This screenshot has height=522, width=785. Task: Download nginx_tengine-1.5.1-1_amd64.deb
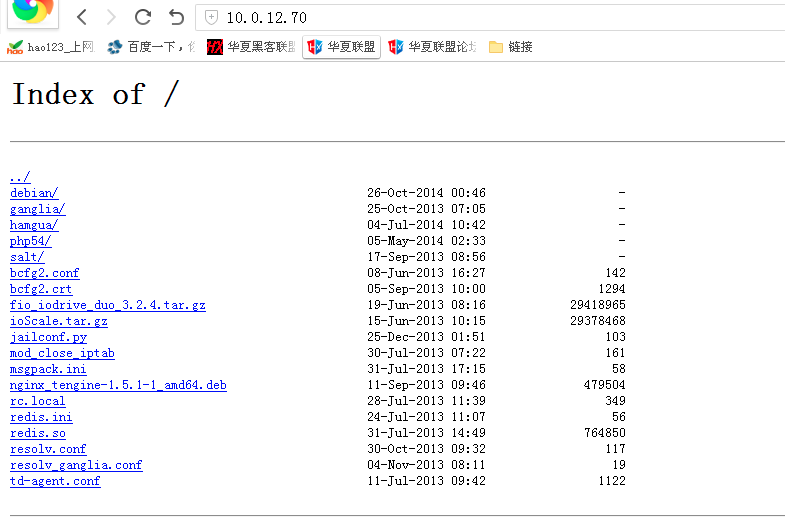[x=118, y=385]
